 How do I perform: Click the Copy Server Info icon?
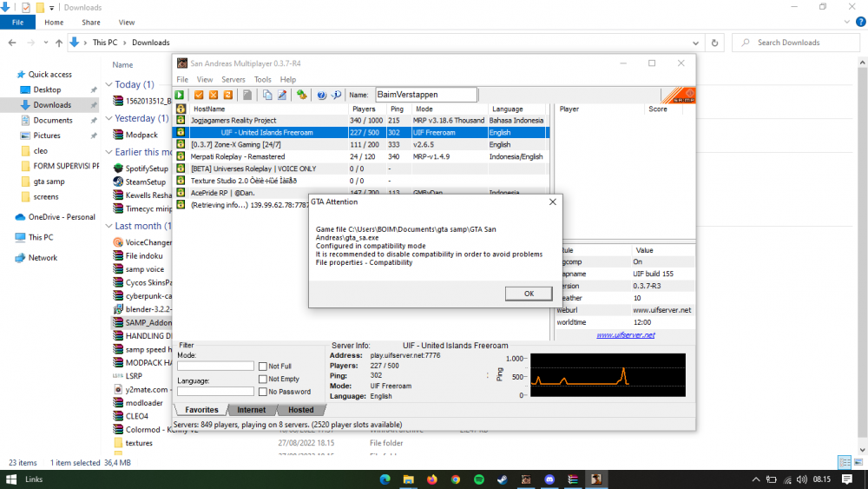pos(267,95)
